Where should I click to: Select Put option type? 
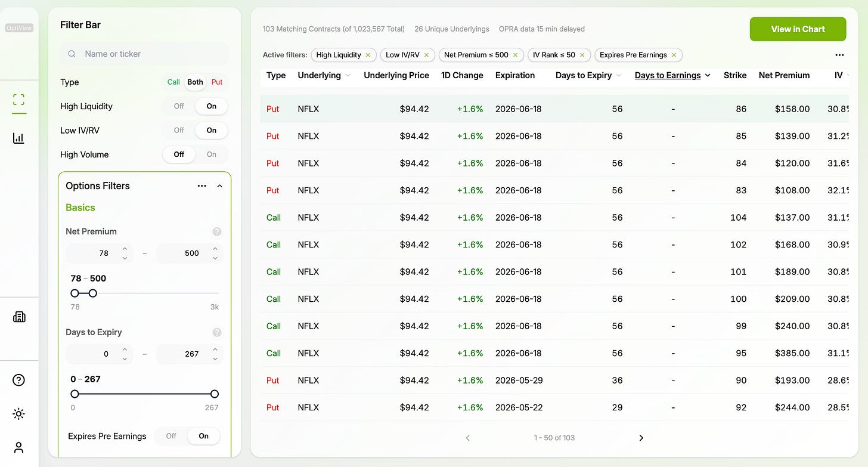(x=217, y=82)
